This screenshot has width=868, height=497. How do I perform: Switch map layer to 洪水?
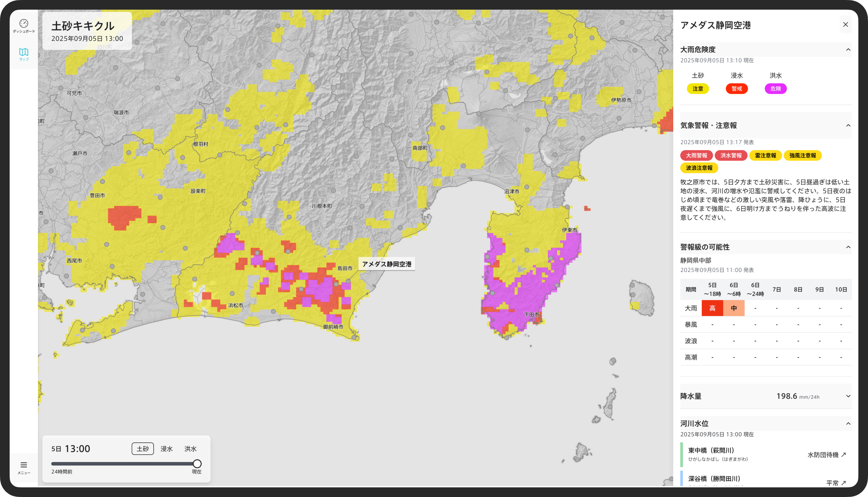point(190,448)
